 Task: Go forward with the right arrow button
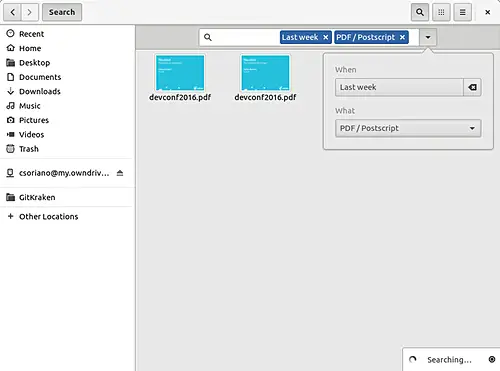[x=30, y=12]
